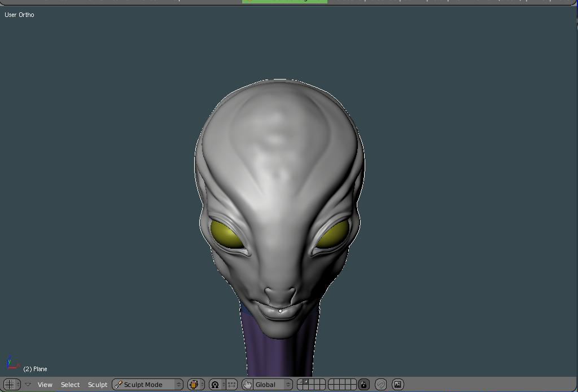The image size is (578, 392).
Task: Open the pivot point dropdown
Action: pos(217,385)
